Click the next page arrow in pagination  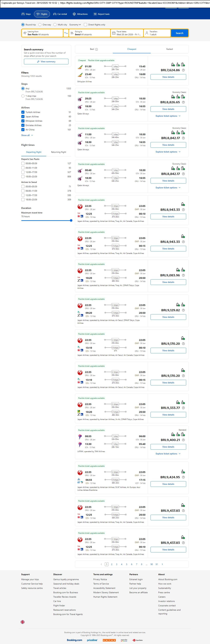[162, 564]
